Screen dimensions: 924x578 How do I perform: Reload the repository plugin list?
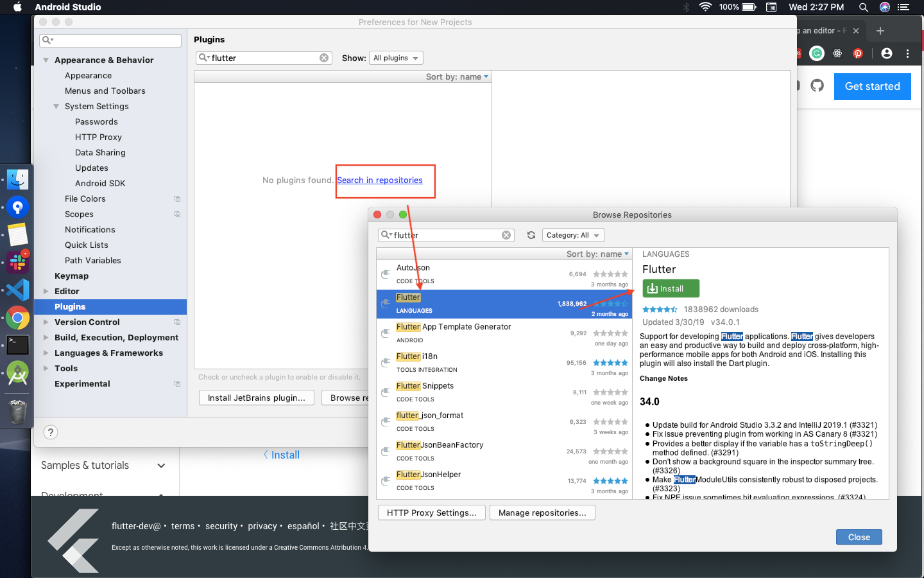pyautogui.click(x=531, y=235)
